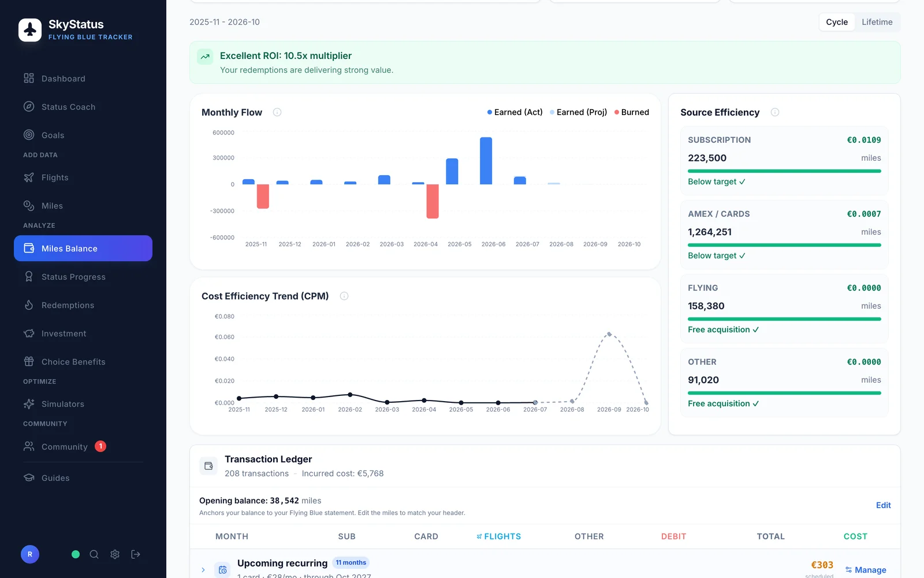Click the Flying efficiency progress bar
924x578 pixels.
(x=784, y=319)
